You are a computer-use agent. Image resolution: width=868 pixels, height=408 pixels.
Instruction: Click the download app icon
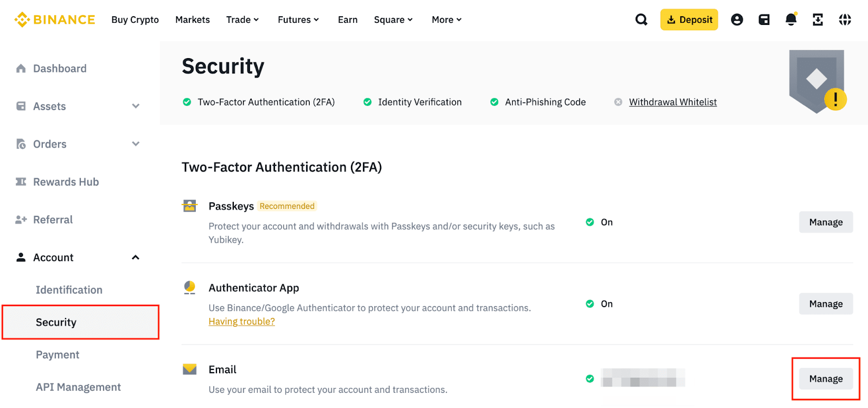[x=818, y=20]
